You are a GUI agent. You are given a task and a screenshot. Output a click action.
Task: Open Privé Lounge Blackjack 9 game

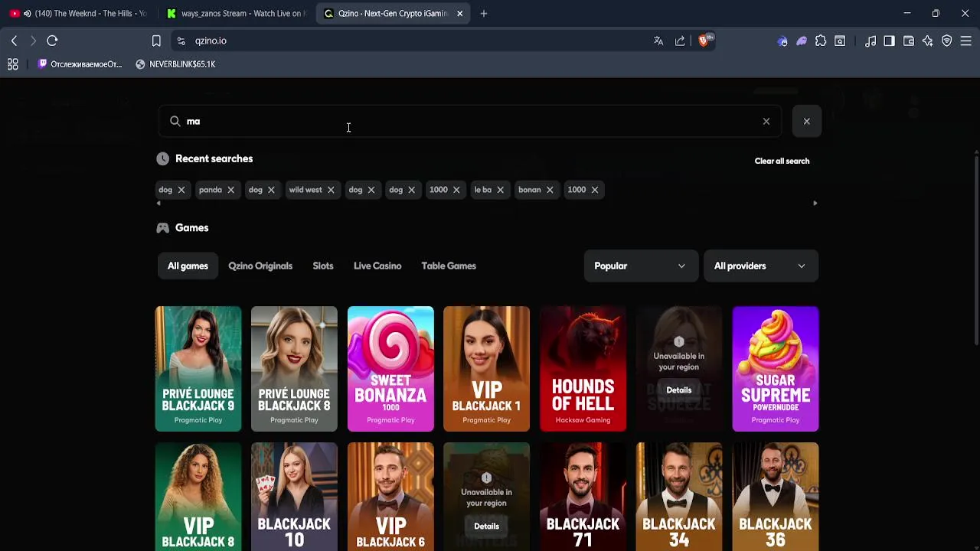click(x=198, y=369)
